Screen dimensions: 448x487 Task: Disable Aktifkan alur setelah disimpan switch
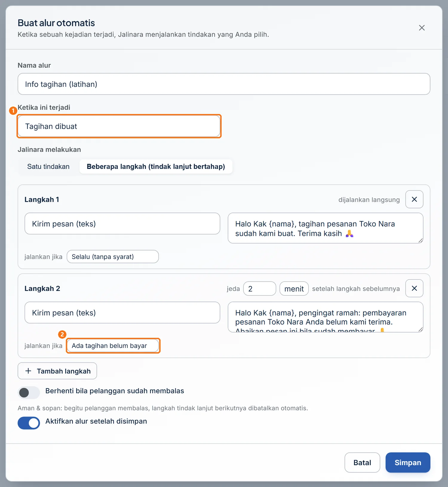(x=29, y=423)
